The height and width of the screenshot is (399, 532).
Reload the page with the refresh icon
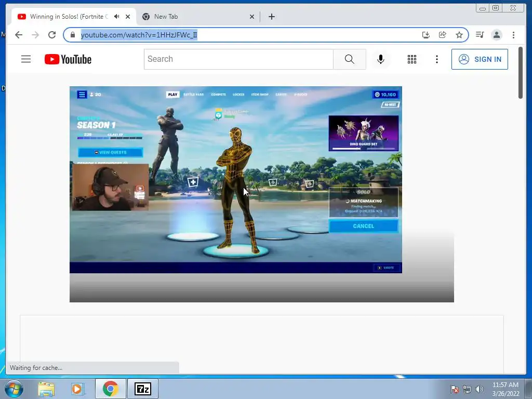(52, 35)
